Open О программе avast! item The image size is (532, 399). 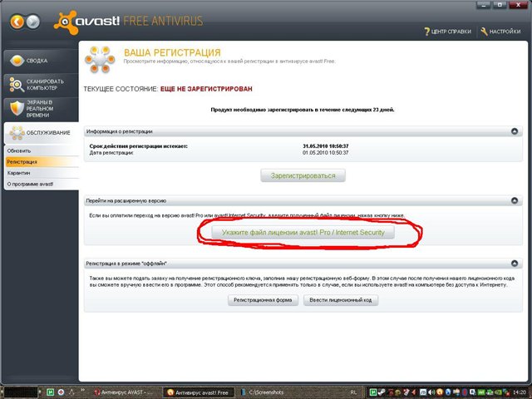pyautogui.click(x=42, y=184)
